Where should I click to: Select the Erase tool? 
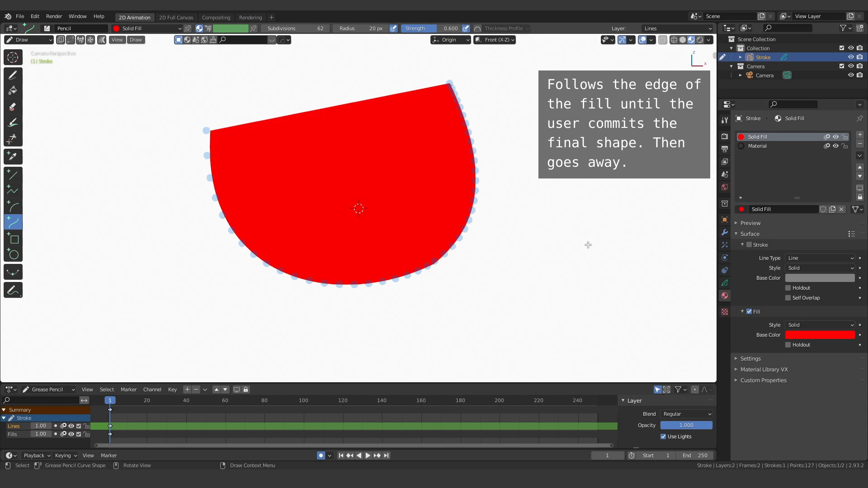pos(13,107)
